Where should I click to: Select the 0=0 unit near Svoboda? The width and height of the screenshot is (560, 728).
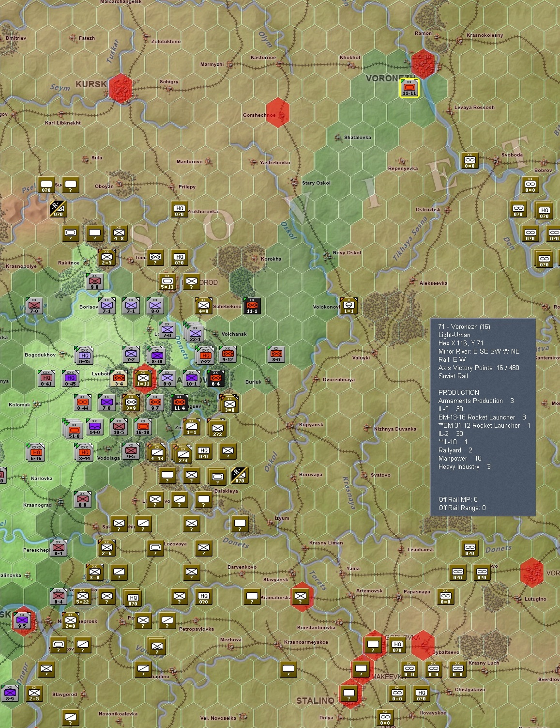pyautogui.click(x=469, y=160)
